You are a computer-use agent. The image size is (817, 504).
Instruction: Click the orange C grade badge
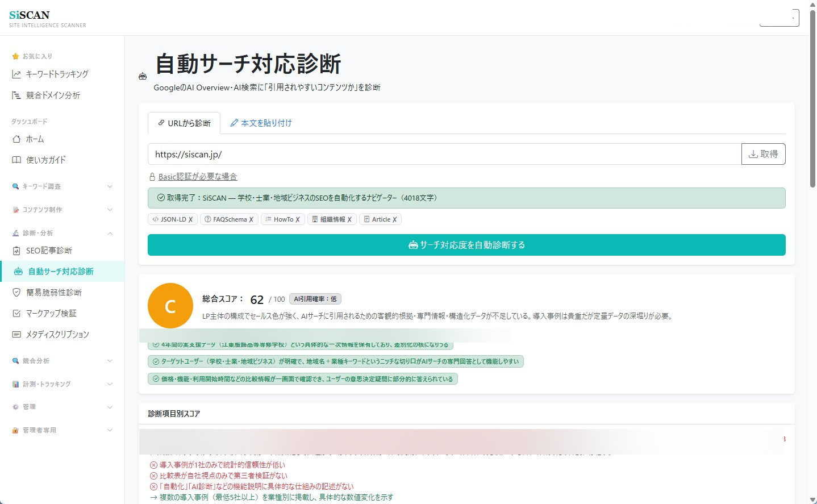point(170,306)
